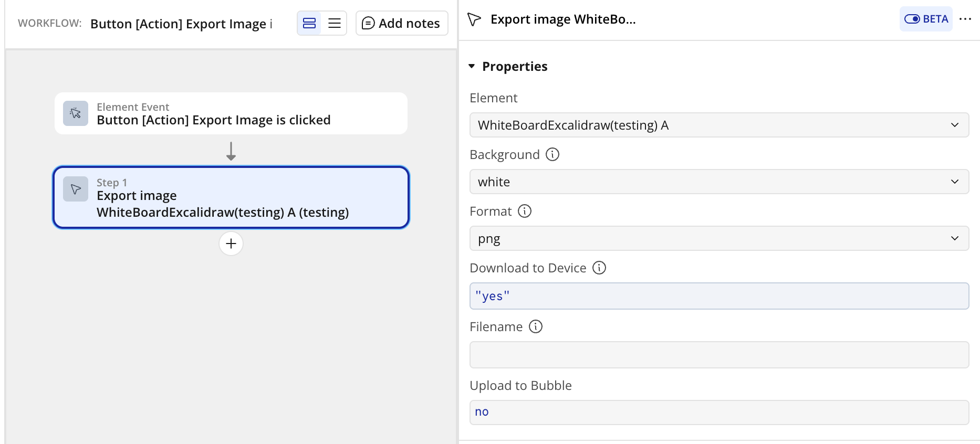The image size is (980, 444).
Task: Open the Element dropdown WhiteBoardExcalidraw(testing) A
Action: [719, 125]
